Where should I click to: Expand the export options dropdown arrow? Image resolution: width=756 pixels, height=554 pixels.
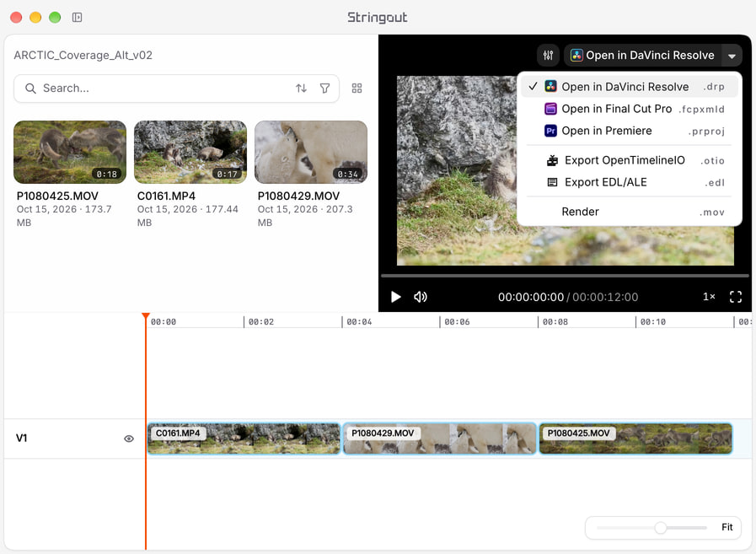coord(732,56)
